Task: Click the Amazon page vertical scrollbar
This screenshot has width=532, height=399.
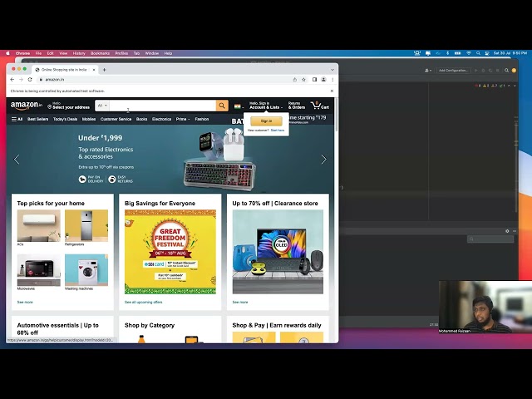Action: click(336, 115)
